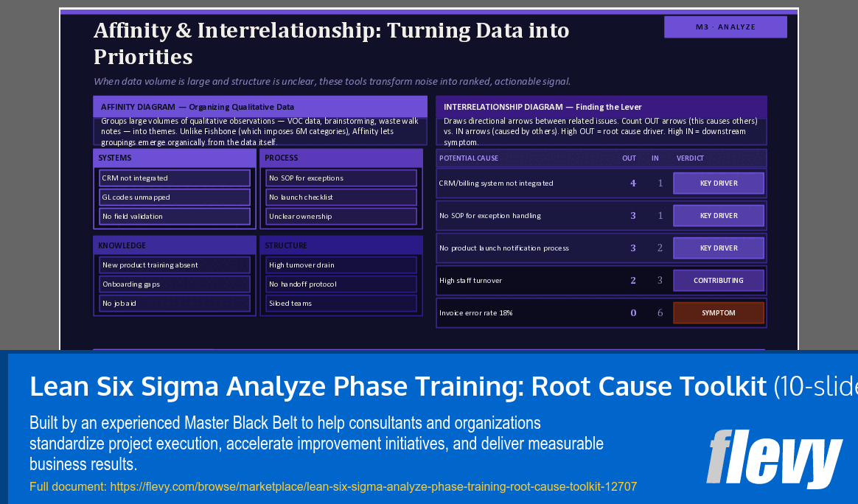The width and height of the screenshot is (858, 504).
Task: Click the KNOWLEDGE category header
Action: pyautogui.click(x=175, y=245)
